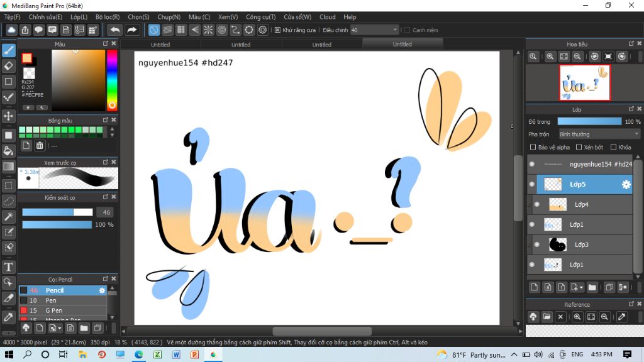644x362 pixels.
Task: Zoom in on the navigator panel
Action: (550, 57)
